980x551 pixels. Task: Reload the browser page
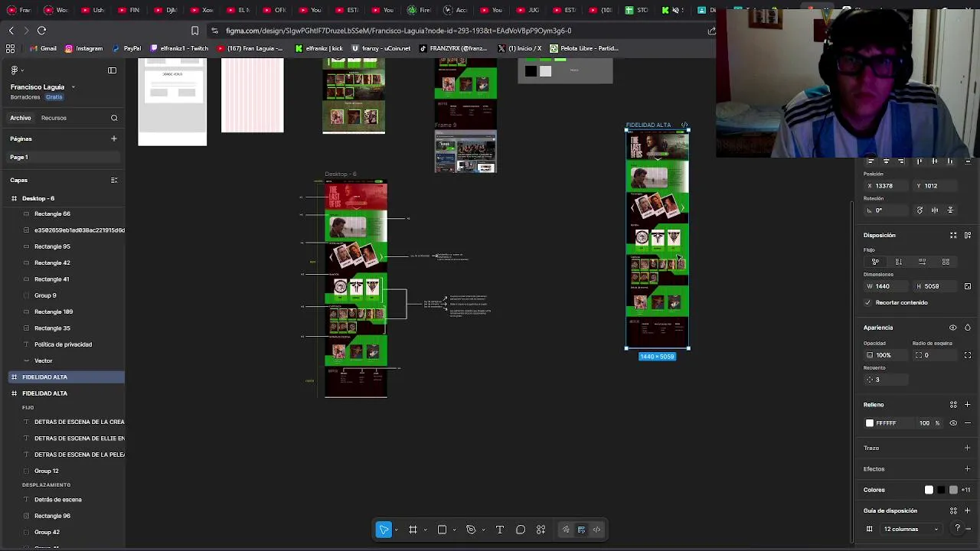pyautogui.click(x=41, y=31)
